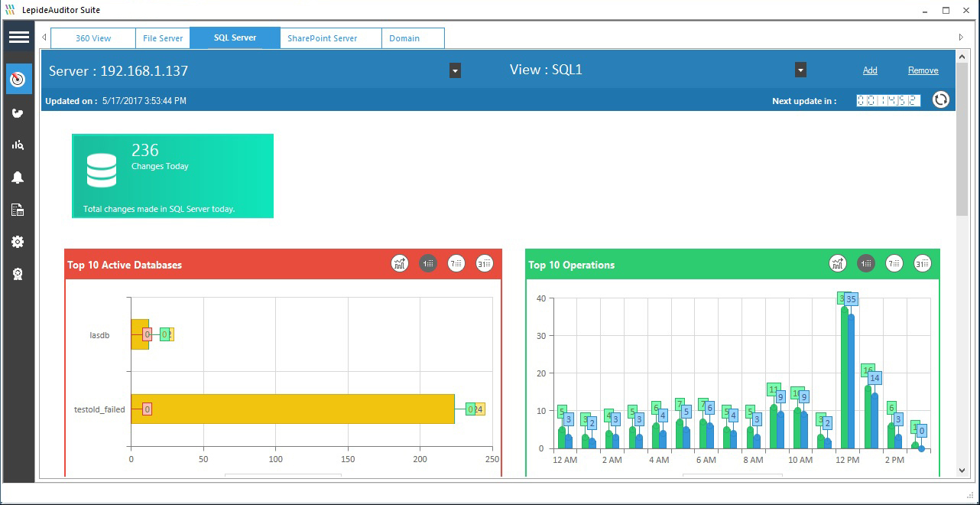Click the update timestamp 5/17/2017 3:53:44 PM

point(144,100)
